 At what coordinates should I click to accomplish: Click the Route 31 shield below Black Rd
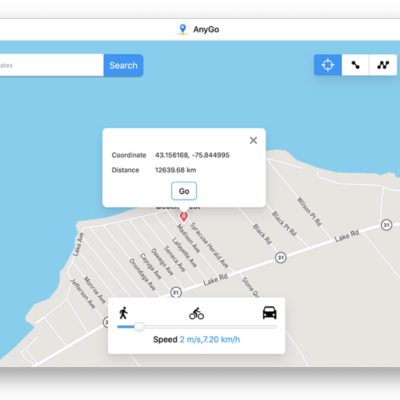pyautogui.click(x=281, y=257)
